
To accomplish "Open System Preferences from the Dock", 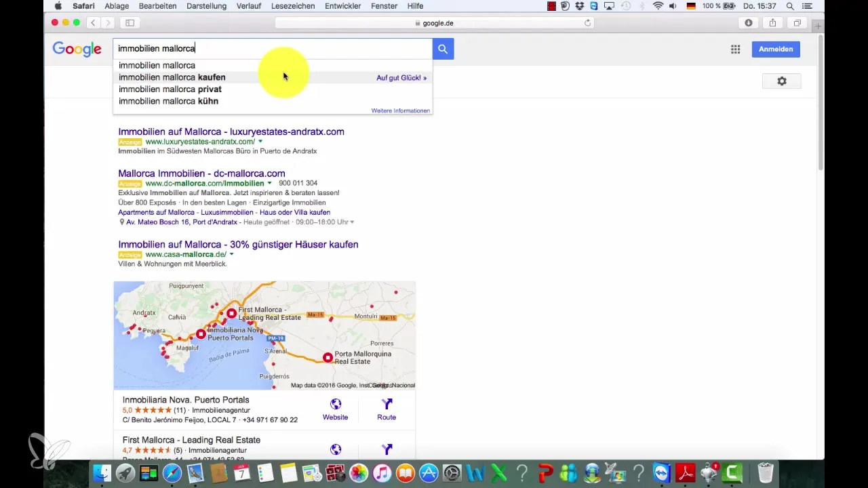I will (452, 472).
